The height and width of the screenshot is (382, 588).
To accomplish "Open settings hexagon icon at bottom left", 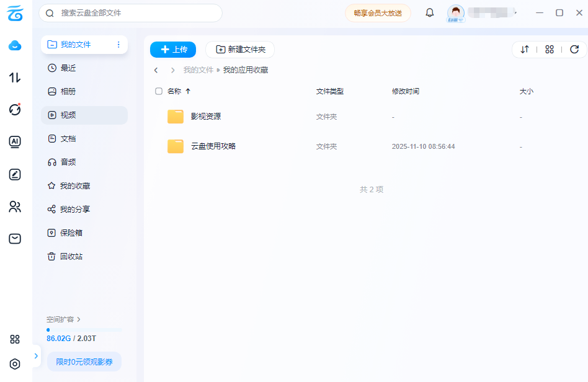I will click(15, 364).
